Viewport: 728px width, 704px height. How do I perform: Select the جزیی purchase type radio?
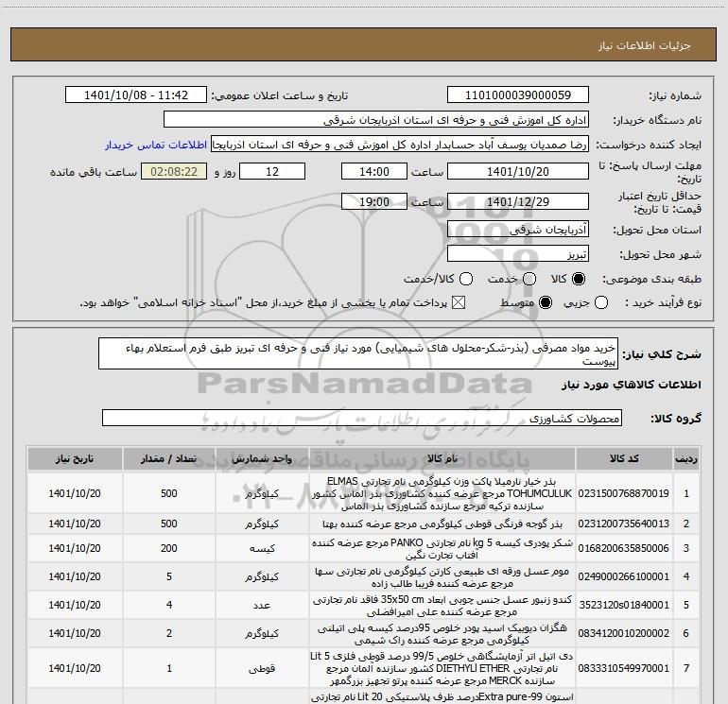601,302
